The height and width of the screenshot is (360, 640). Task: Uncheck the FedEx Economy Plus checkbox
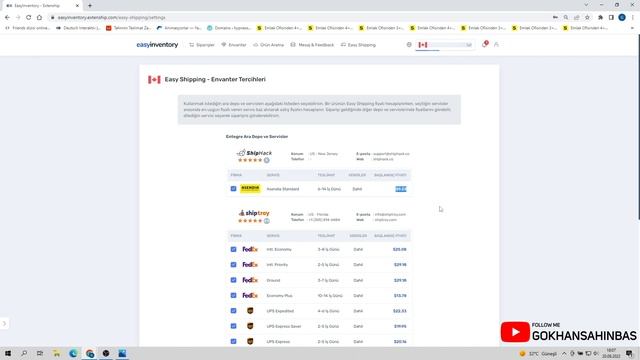point(233,295)
